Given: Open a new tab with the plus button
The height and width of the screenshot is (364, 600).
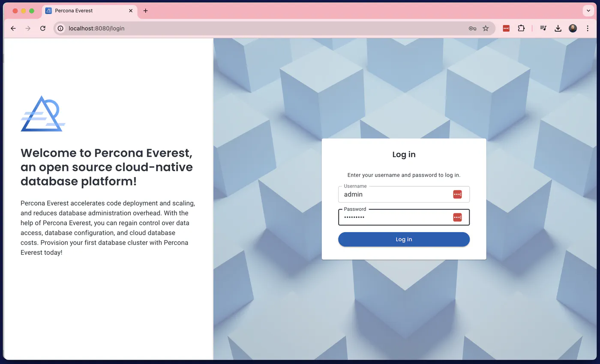Looking at the screenshot, I should (x=145, y=11).
